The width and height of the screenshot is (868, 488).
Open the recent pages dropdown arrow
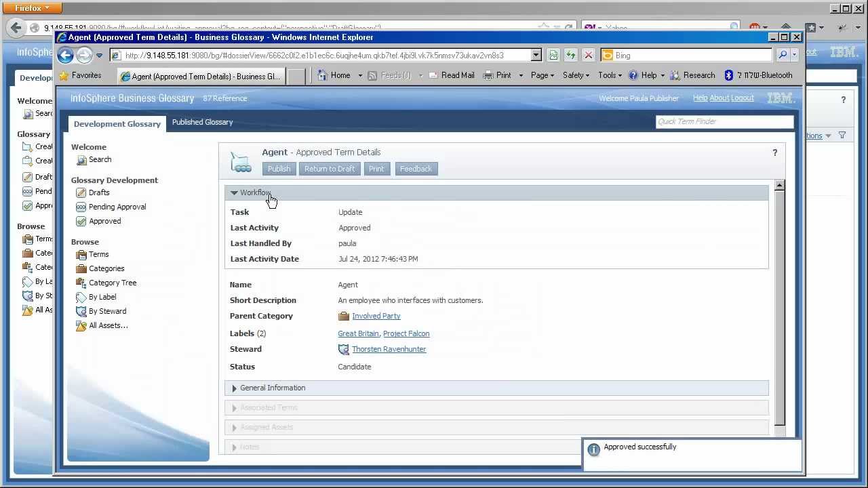point(99,56)
